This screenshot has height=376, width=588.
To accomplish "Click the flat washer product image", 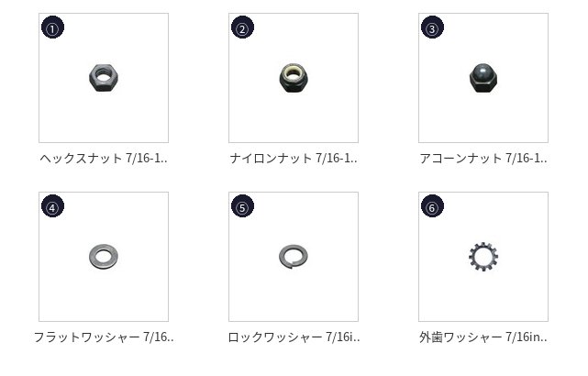I will click(104, 257).
